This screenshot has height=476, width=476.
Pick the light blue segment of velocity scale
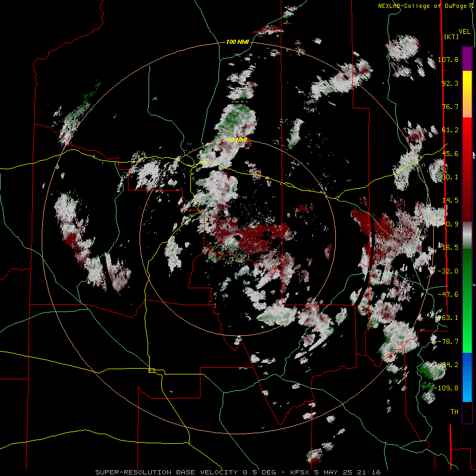pyautogui.click(x=467, y=391)
